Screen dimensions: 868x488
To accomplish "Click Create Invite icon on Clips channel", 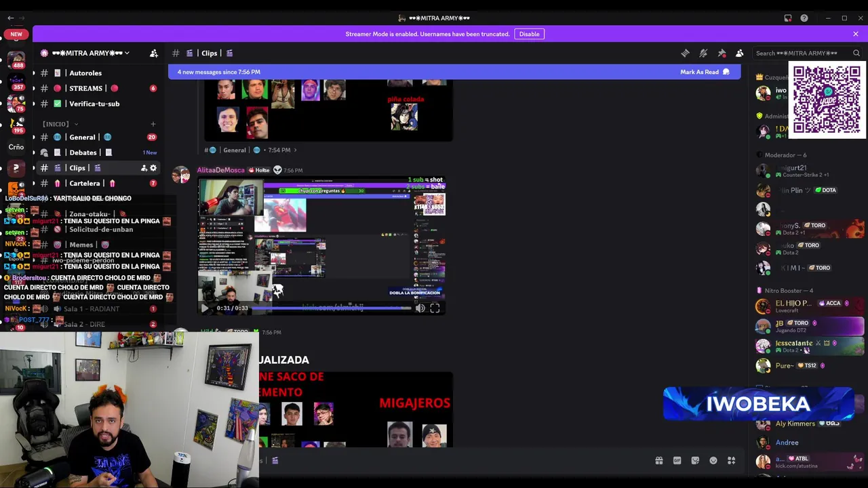I will pyautogui.click(x=144, y=168).
